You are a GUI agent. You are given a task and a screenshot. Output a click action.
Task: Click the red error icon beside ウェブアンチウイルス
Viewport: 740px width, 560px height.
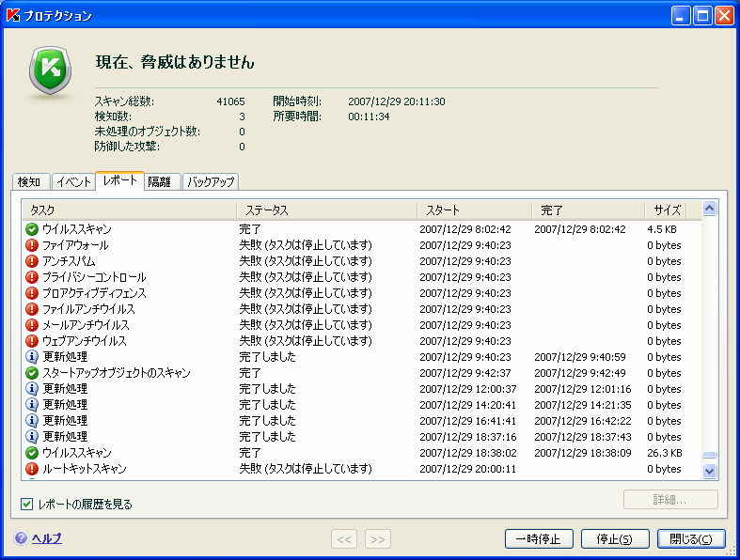click(x=32, y=341)
